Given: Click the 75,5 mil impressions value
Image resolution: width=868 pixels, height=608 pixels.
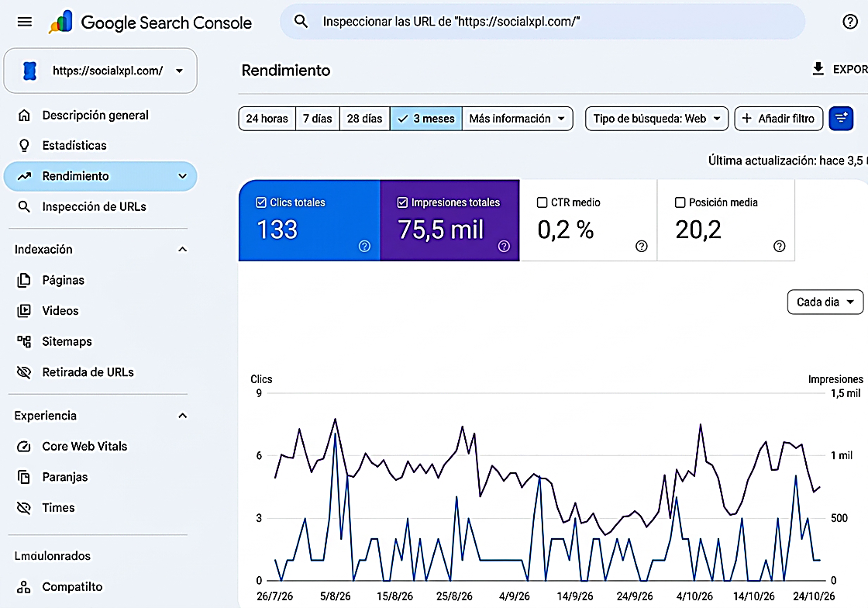Looking at the screenshot, I should (441, 230).
